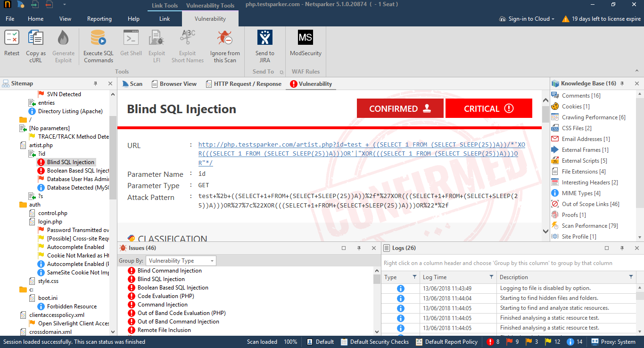
Task: Open Proofs [1] knowledge base entry
Action: coord(573,215)
